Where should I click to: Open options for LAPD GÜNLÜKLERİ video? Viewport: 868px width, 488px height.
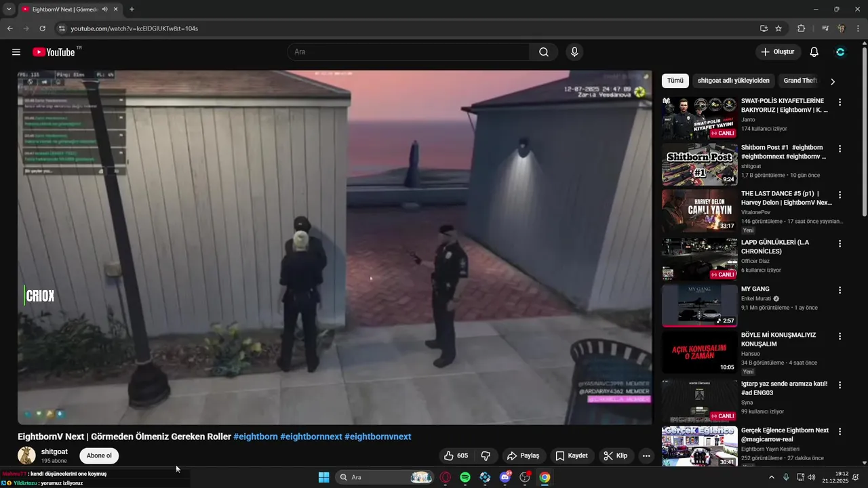tap(840, 243)
